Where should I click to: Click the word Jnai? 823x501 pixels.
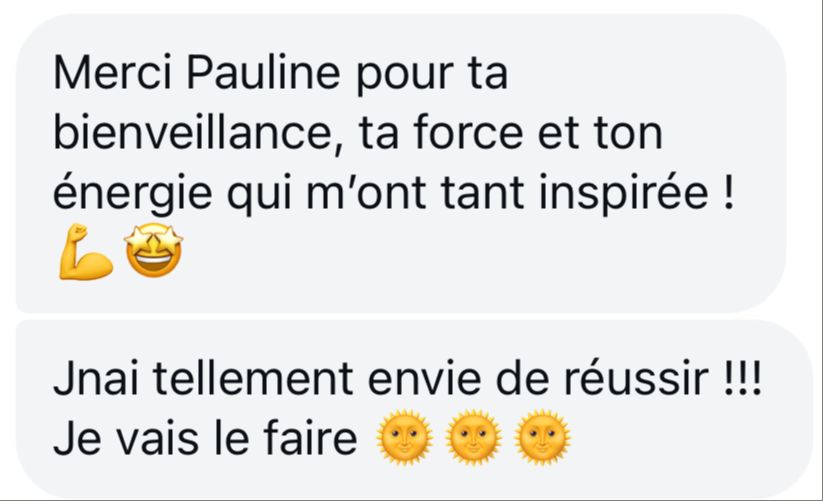(x=96, y=379)
